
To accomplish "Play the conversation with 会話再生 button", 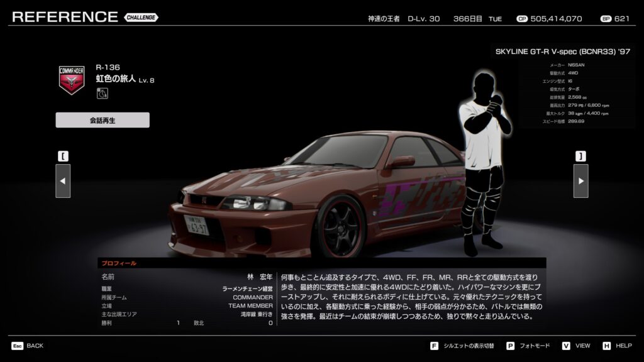I will (x=103, y=120).
